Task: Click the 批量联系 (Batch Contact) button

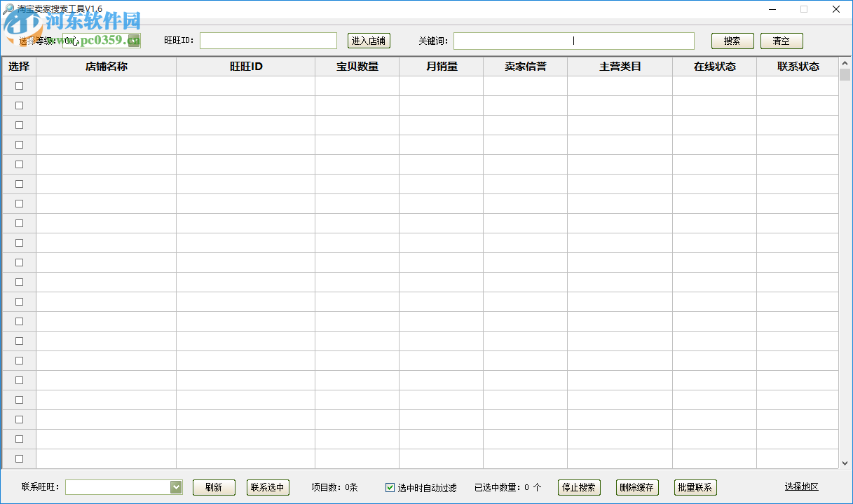Action: coord(695,487)
